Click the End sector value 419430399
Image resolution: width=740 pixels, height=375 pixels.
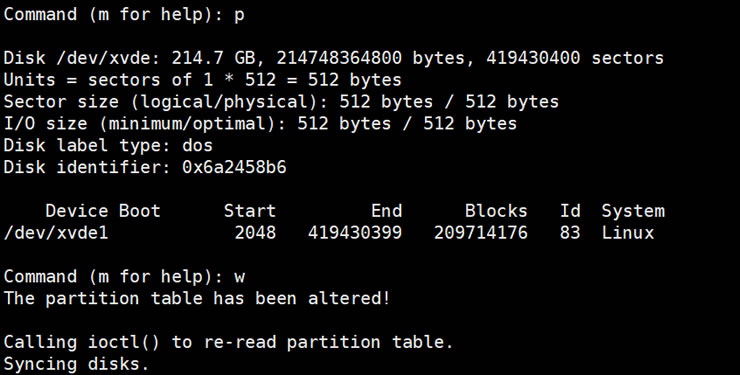(x=355, y=233)
